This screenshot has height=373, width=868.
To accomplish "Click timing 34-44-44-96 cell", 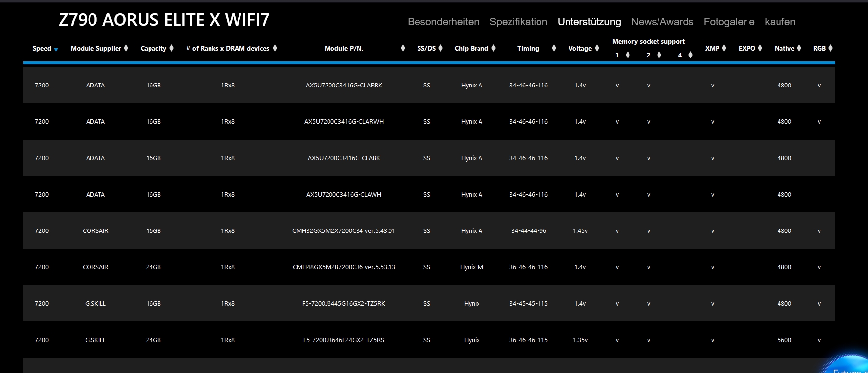I will pos(529,231).
